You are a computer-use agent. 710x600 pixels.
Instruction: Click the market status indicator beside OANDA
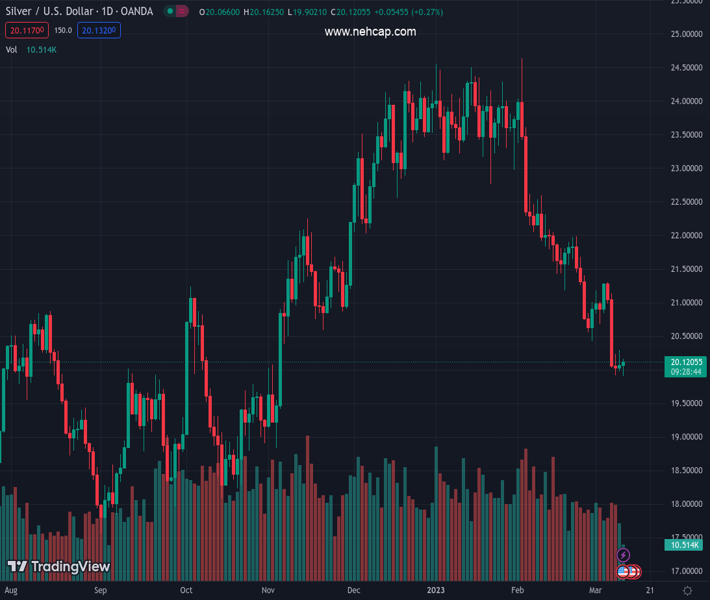[x=176, y=12]
